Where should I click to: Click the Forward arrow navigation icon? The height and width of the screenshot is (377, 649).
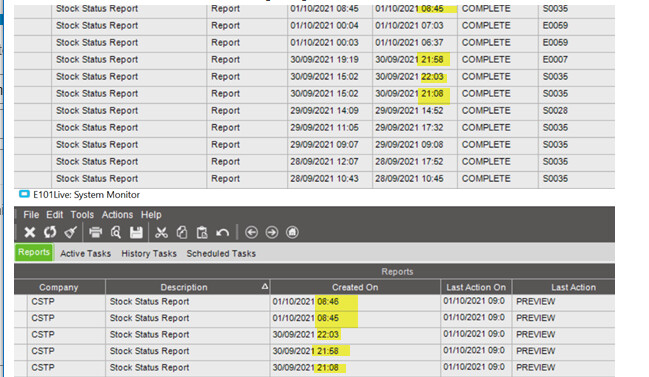click(272, 233)
